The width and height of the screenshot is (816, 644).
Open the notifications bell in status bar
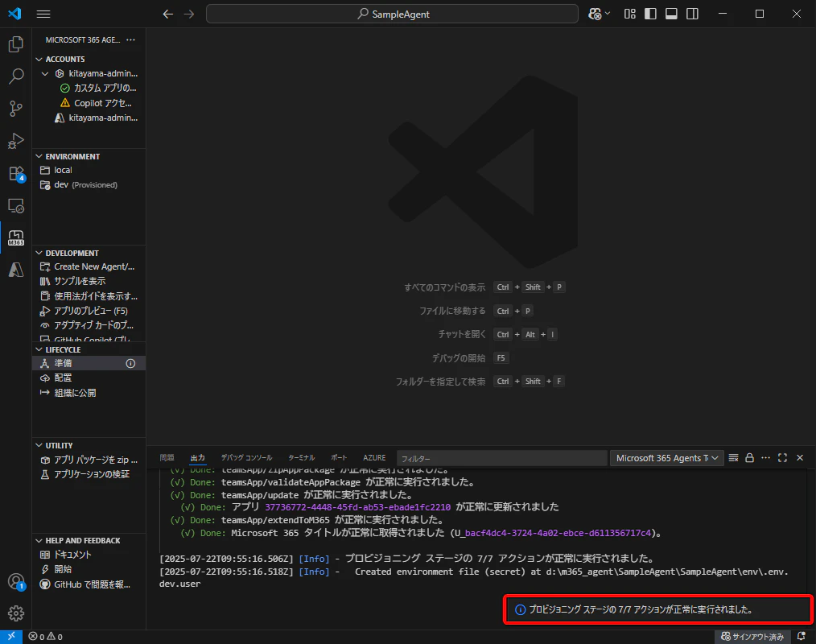point(802,637)
